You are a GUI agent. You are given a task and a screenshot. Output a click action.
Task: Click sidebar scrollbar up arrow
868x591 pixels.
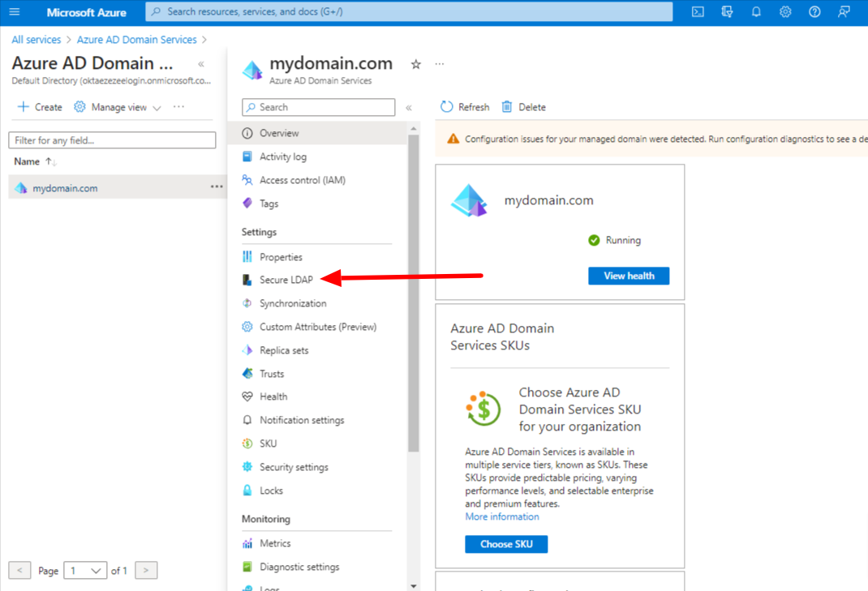click(414, 128)
